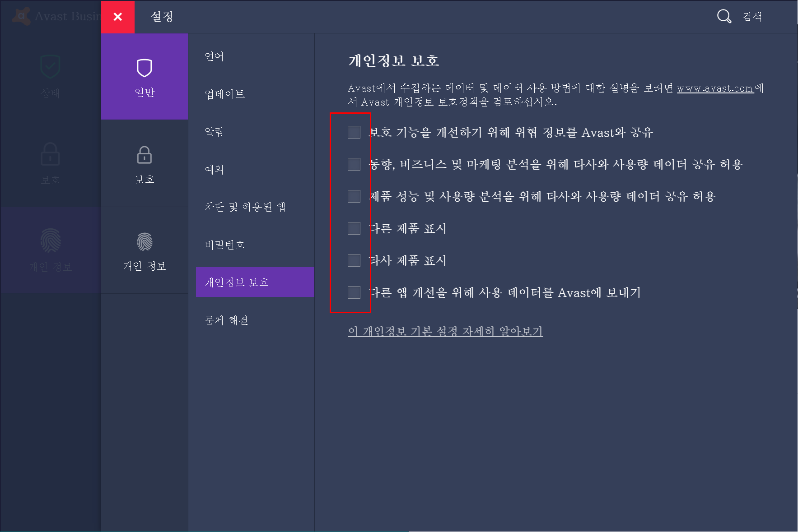The image size is (798, 532).
Task: Toggle the 다른 제품 표시 checkbox
Action: [354, 228]
